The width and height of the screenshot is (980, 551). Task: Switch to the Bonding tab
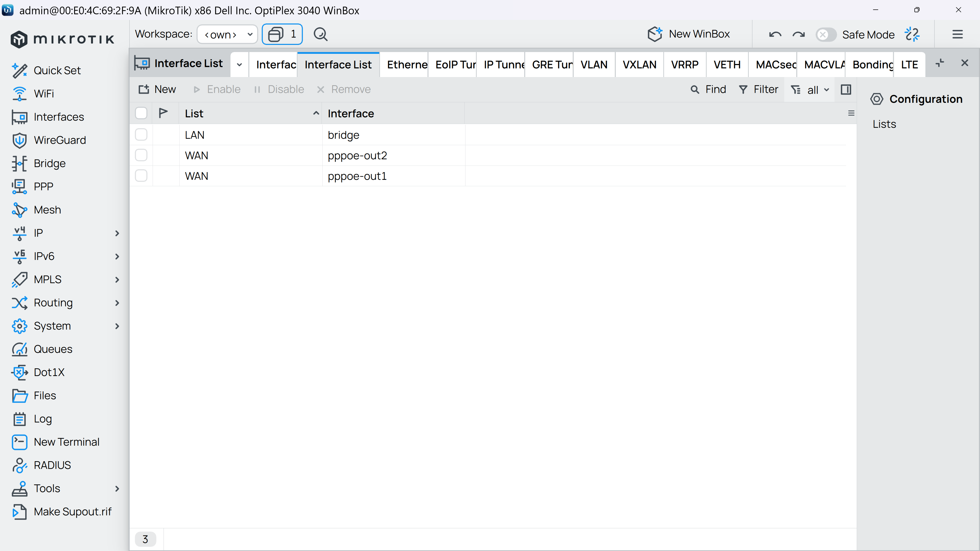869,65
